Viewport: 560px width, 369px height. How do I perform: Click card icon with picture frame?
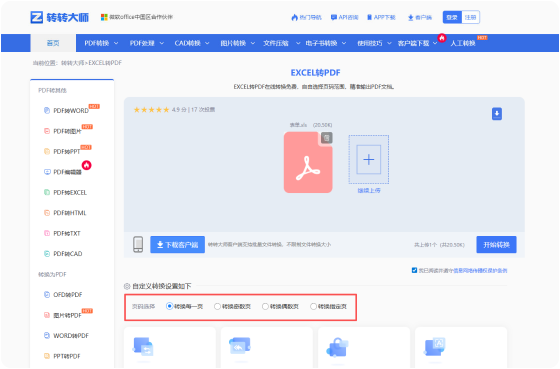pos(435,347)
